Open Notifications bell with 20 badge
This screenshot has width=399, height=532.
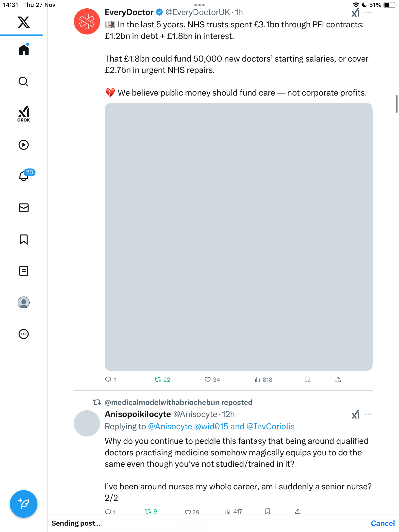tap(24, 176)
